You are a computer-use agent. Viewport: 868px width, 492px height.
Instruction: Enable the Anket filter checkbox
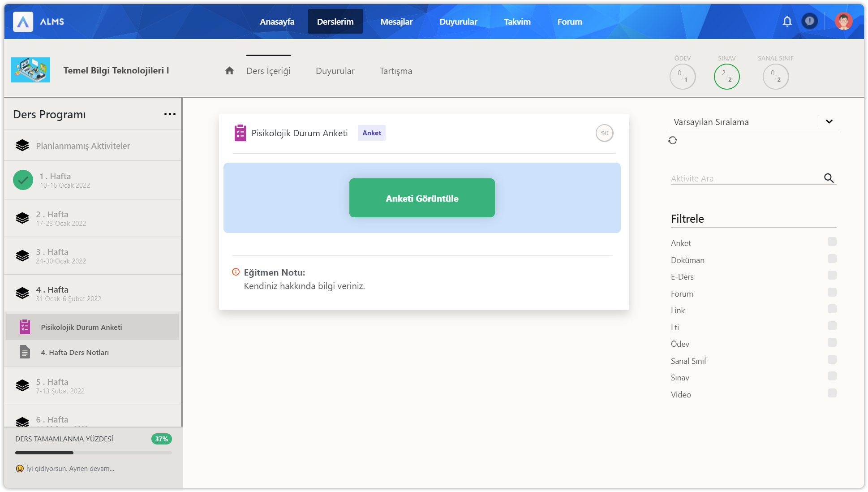tap(832, 242)
